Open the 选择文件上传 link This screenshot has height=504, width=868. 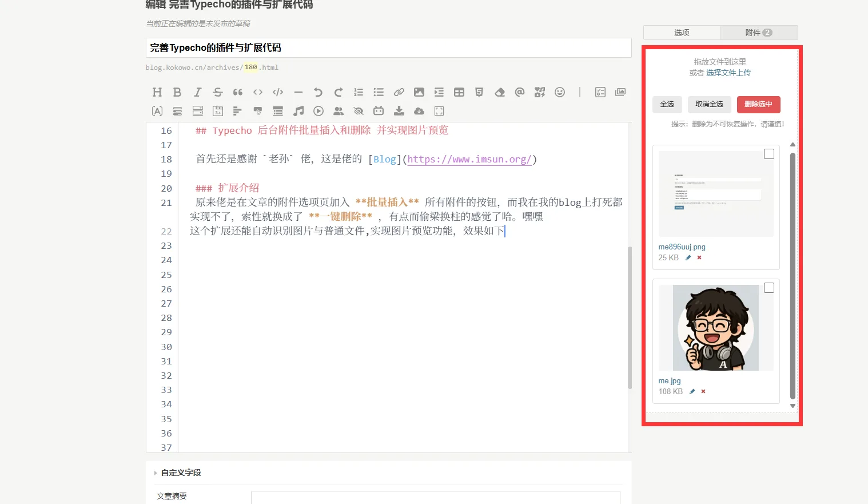tap(728, 73)
